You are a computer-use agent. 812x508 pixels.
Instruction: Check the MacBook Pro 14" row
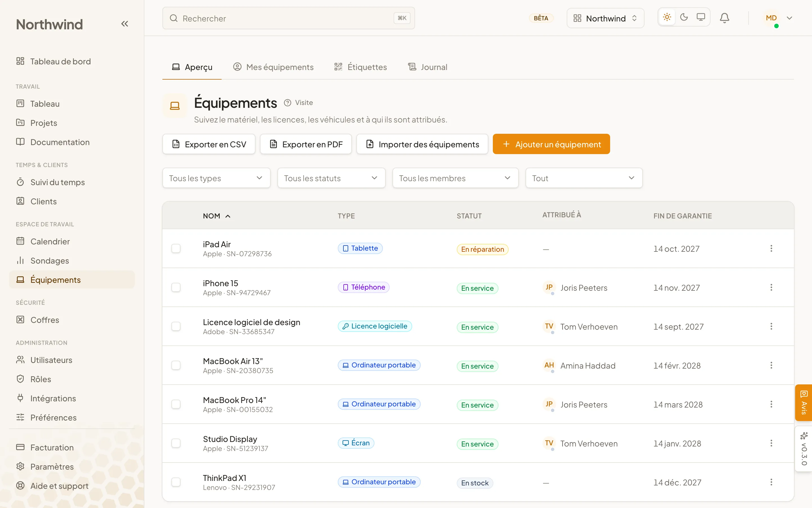[x=176, y=404]
